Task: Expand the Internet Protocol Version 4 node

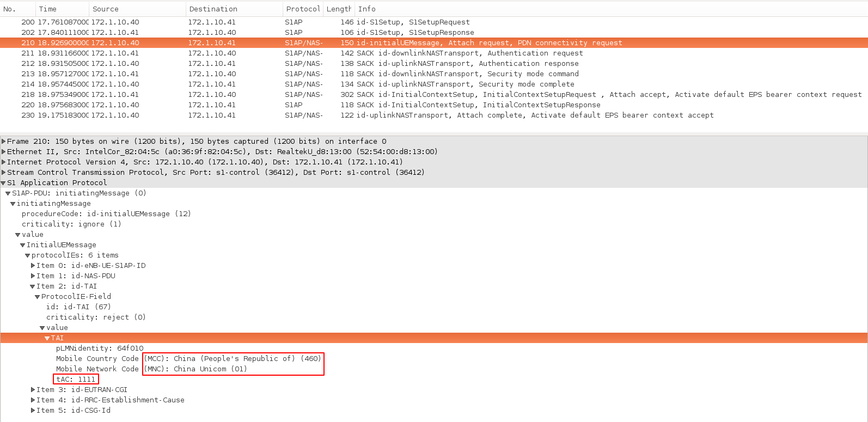Action: (4, 162)
